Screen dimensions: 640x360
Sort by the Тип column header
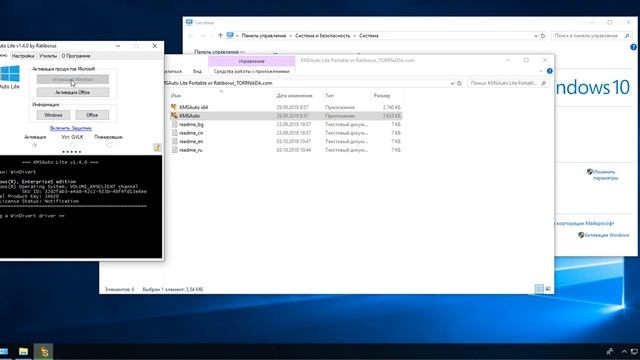[329, 96]
